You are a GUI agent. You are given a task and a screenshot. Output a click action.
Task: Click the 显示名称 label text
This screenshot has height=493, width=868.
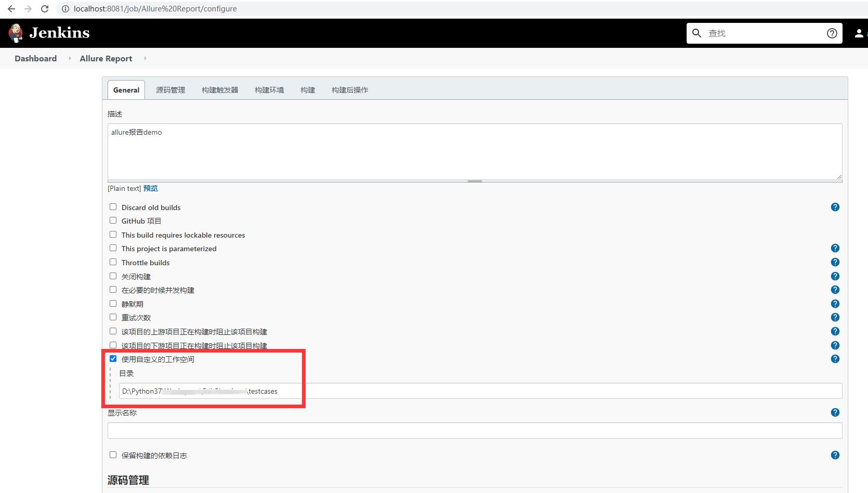click(x=122, y=413)
